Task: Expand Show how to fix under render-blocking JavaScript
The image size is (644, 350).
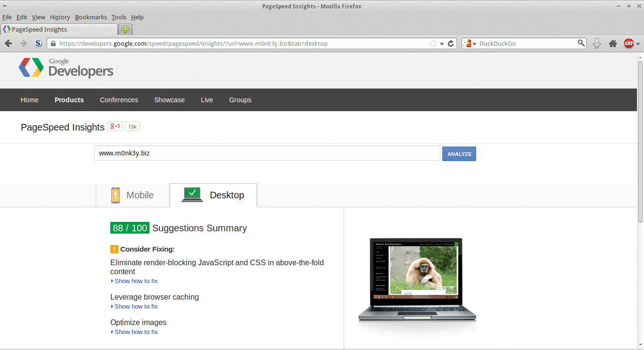Action: (136, 281)
